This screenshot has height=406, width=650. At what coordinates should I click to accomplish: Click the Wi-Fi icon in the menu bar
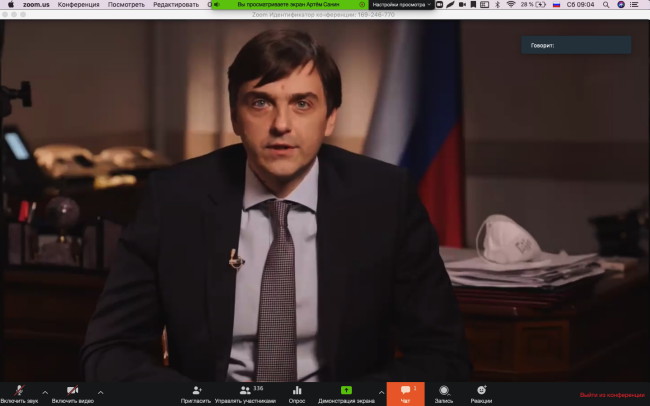511,5
